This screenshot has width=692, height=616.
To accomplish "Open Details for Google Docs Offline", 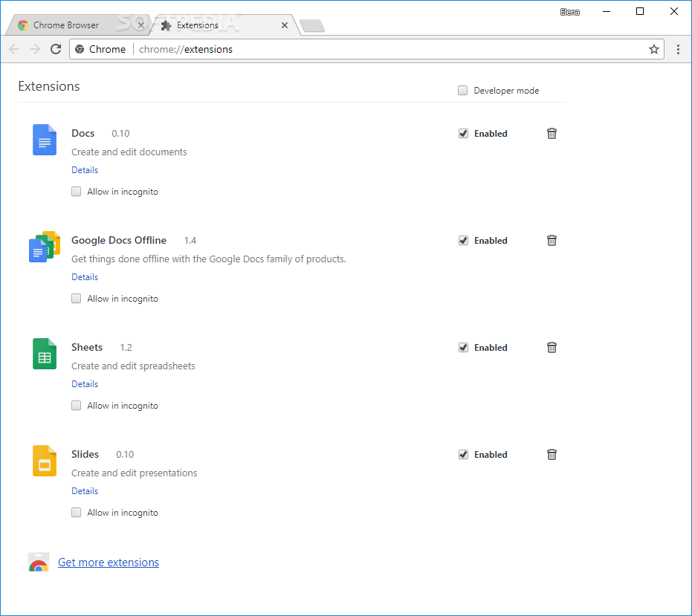I will 85,277.
